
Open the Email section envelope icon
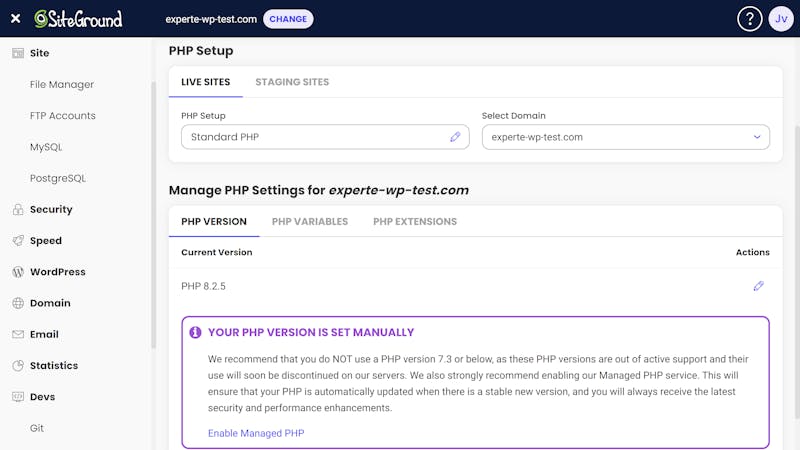pyautogui.click(x=18, y=334)
